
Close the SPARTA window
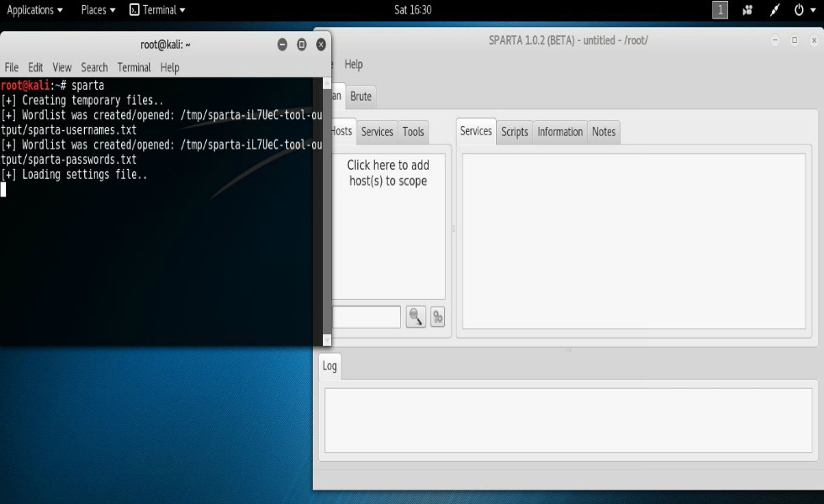[x=814, y=40]
